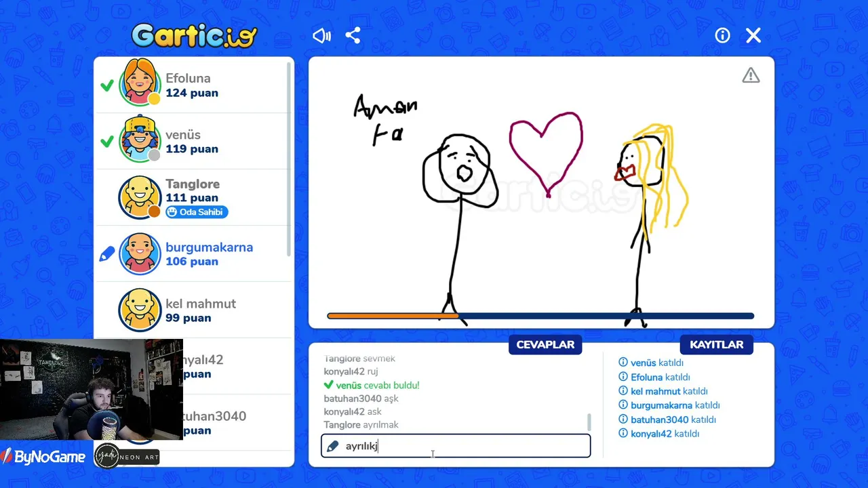Report drawing with warning triangle icon
Viewport: 868px width, 488px height.
(x=751, y=75)
